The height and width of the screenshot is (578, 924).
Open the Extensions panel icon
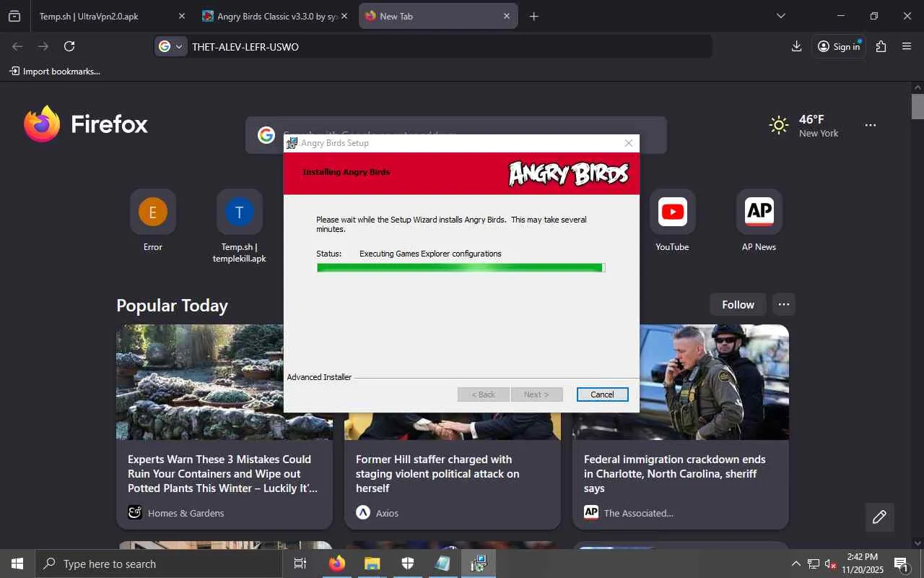tap(881, 46)
